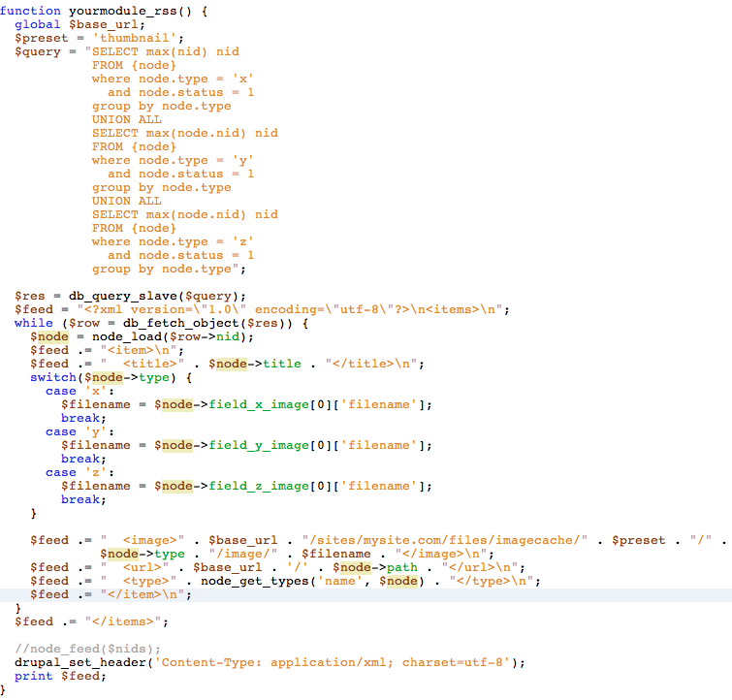The image size is (732, 700).
Task: Click the 'node_get_types' function call
Action: coord(254,581)
